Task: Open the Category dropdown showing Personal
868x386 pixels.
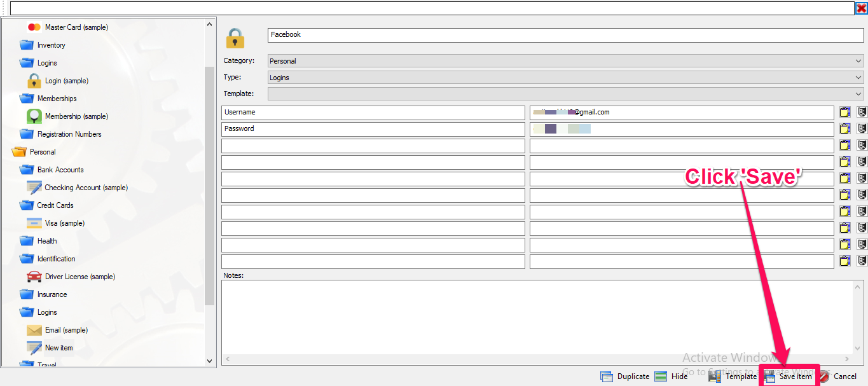Action: (565, 61)
